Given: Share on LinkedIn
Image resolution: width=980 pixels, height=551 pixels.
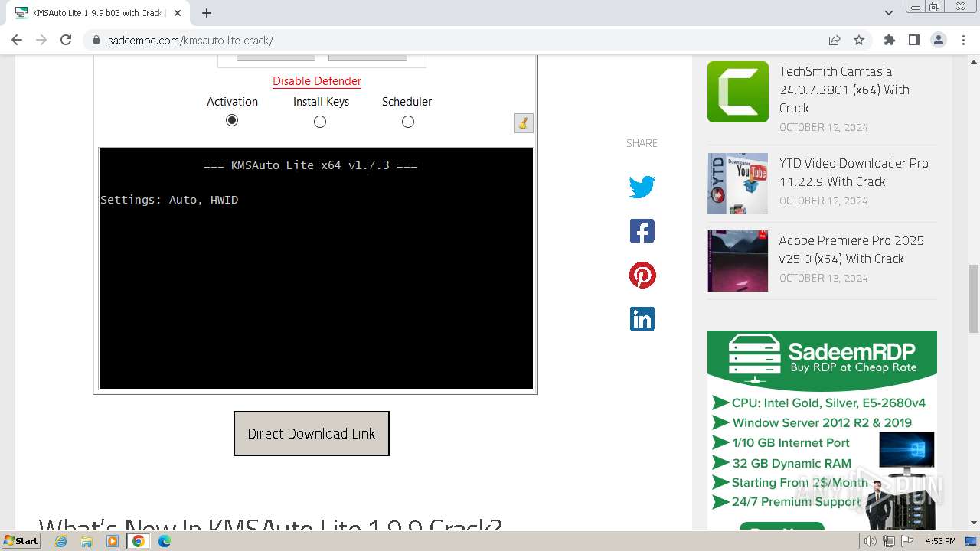Looking at the screenshot, I should 642,318.
